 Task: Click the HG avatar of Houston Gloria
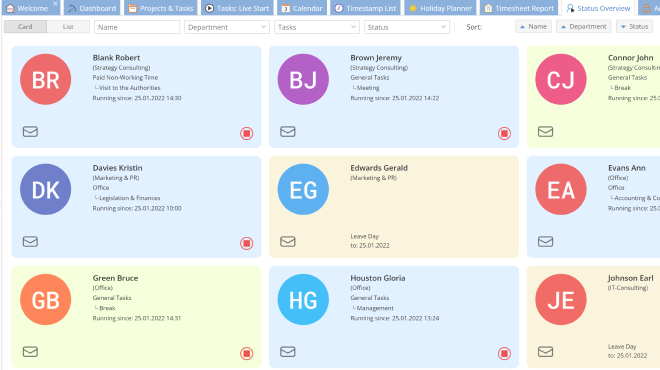tap(303, 300)
